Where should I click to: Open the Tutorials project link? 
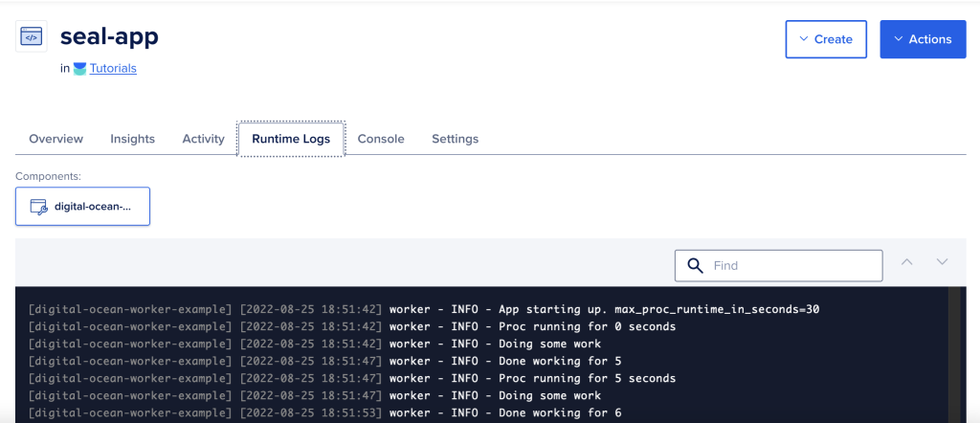(x=113, y=69)
